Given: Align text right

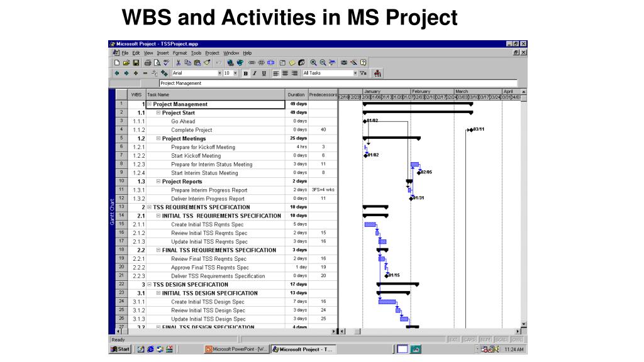Looking at the screenshot, I should point(294,74).
